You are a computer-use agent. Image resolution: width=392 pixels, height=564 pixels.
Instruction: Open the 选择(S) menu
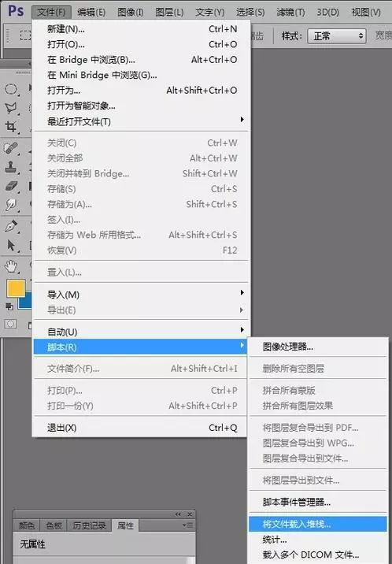point(250,13)
